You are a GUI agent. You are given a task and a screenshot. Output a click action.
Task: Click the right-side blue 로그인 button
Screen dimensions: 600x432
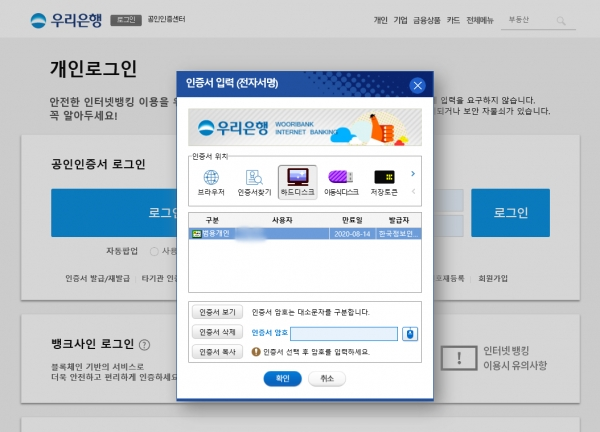[x=510, y=213]
